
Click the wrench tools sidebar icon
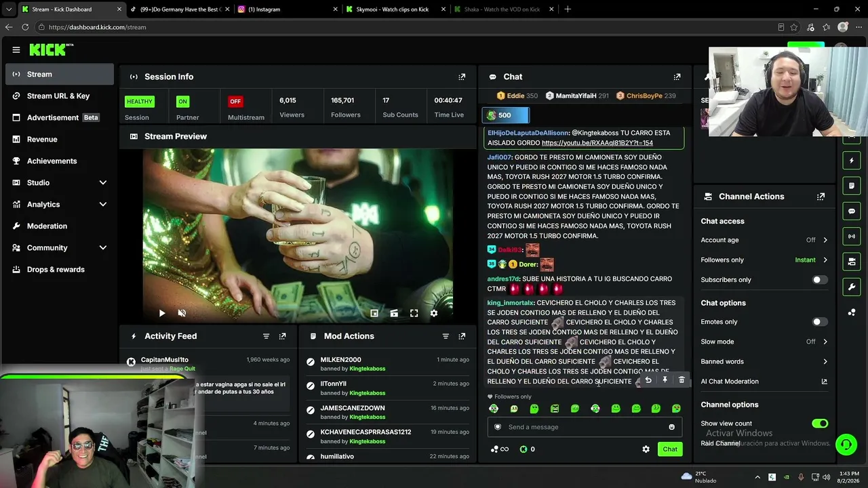coord(852,287)
